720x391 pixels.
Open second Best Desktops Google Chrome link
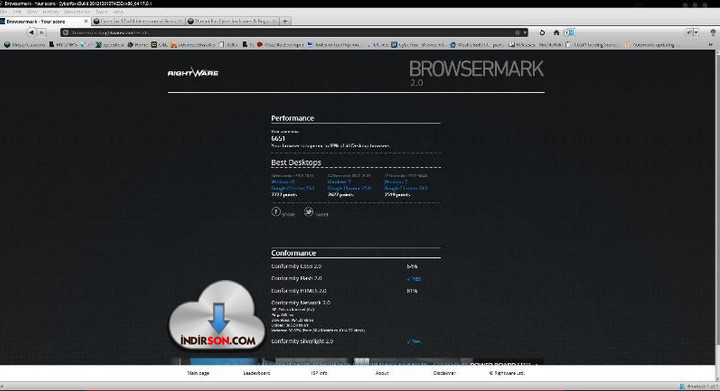(x=349, y=188)
